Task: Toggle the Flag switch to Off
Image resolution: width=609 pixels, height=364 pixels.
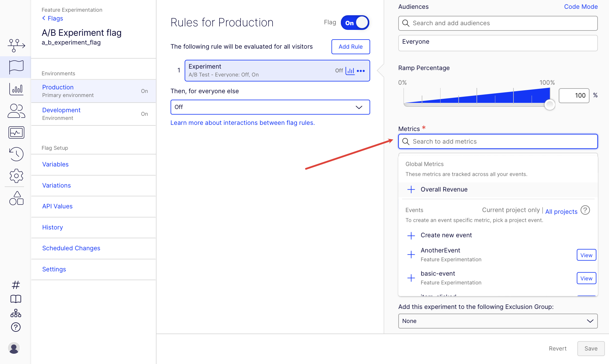Action: pos(355,23)
